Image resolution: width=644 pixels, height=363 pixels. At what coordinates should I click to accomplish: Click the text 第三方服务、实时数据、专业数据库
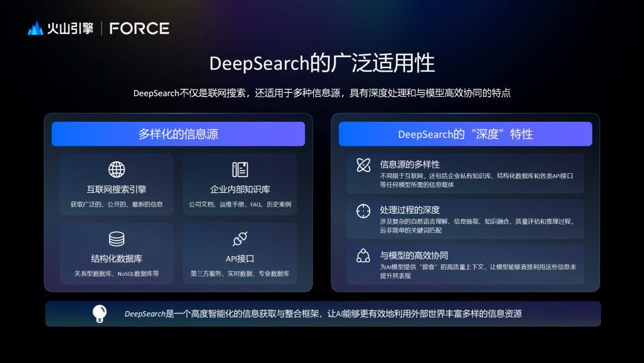240,274
